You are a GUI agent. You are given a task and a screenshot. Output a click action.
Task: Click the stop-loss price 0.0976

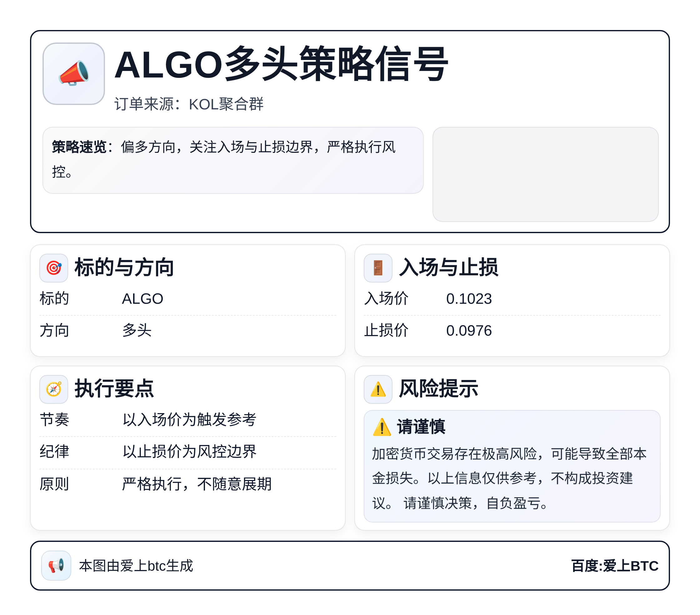pyautogui.click(x=469, y=330)
